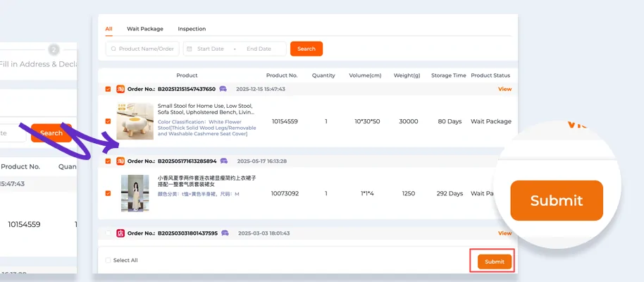Click product number 10154559 in main table
Viewport: 644px width, 282px height.
click(285, 121)
